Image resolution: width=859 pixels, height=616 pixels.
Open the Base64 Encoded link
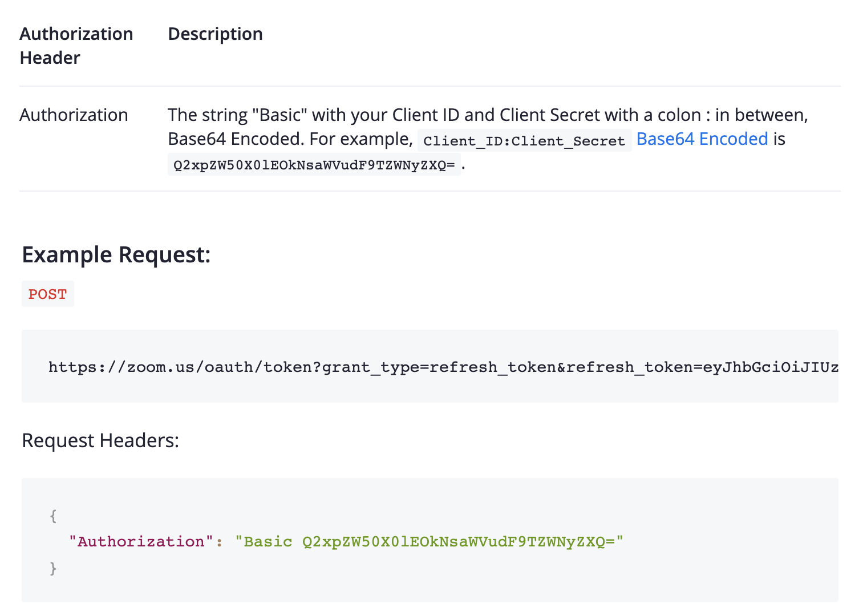(702, 139)
